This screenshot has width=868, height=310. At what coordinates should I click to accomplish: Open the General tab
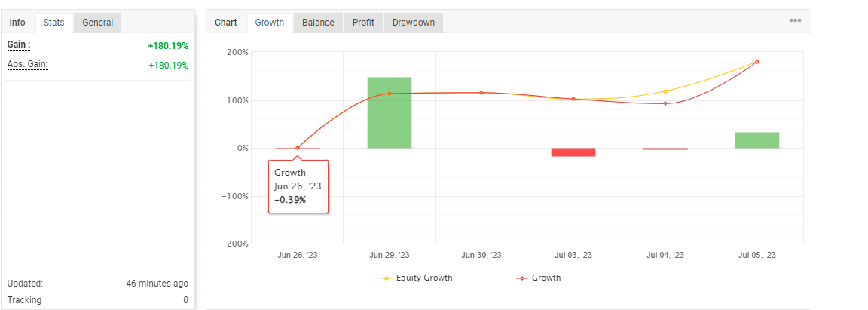pos(97,23)
